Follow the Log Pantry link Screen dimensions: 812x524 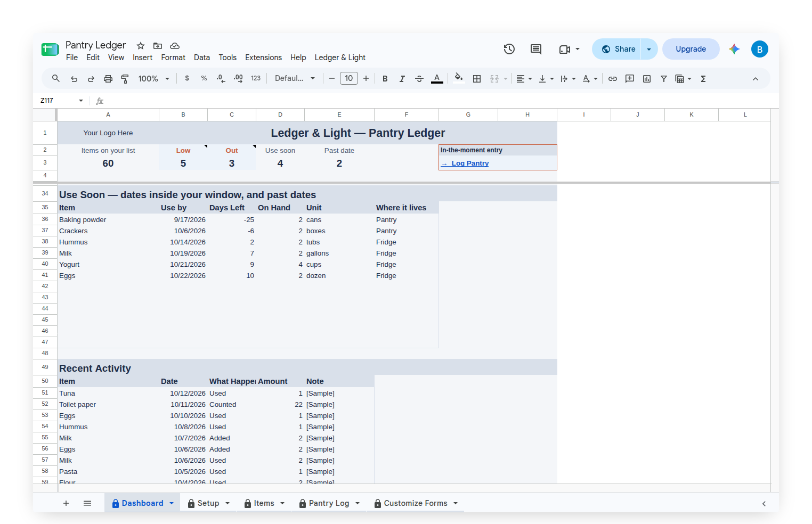point(465,163)
